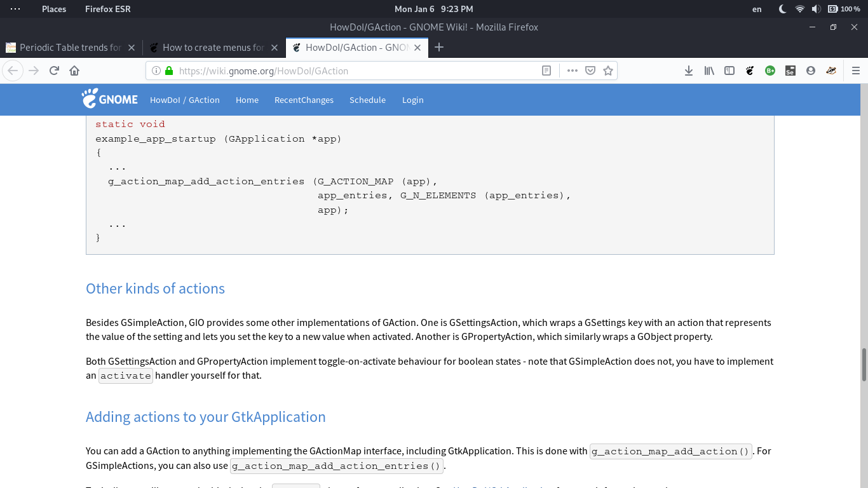
Task: Toggle the bookmark star for this page
Action: [608, 71]
